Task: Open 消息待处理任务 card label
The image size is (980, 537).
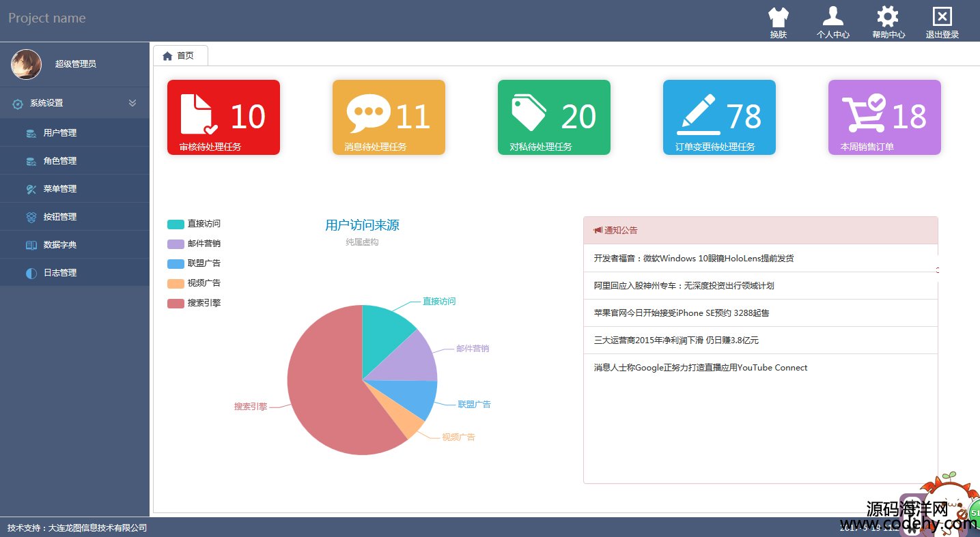Action: click(x=376, y=147)
